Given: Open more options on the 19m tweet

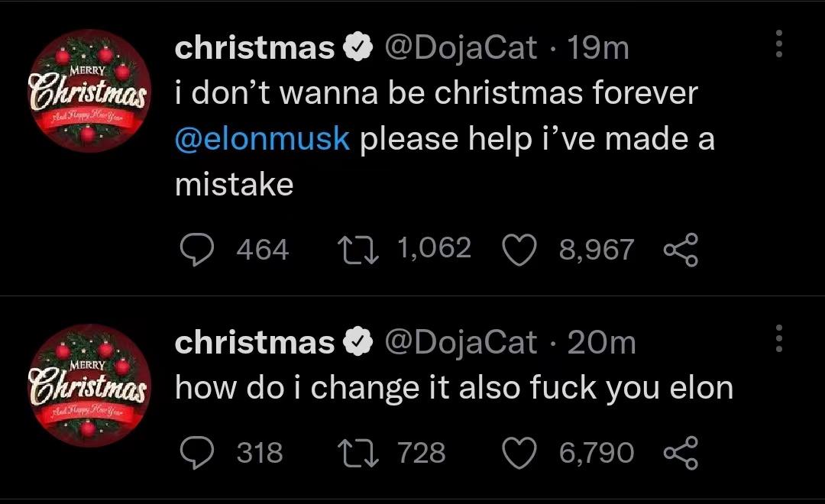Looking at the screenshot, I should coord(778,44).
